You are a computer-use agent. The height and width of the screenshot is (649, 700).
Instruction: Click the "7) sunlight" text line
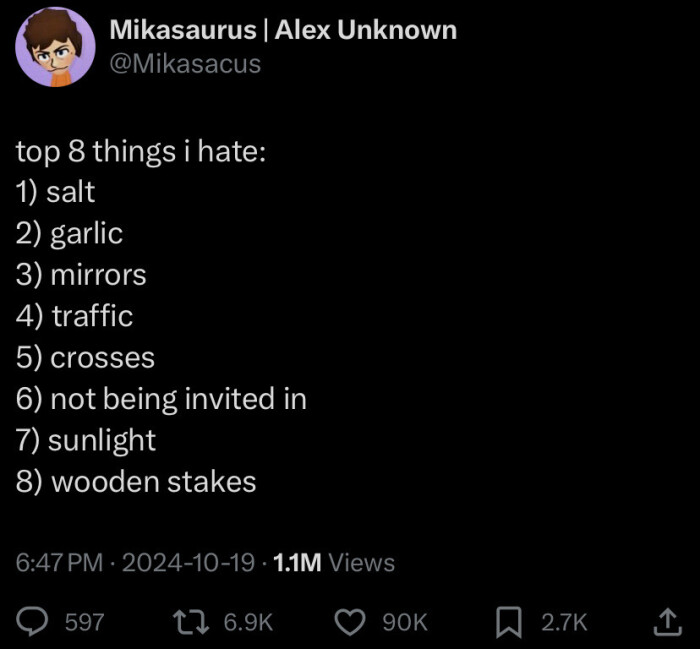click(86, 440)
